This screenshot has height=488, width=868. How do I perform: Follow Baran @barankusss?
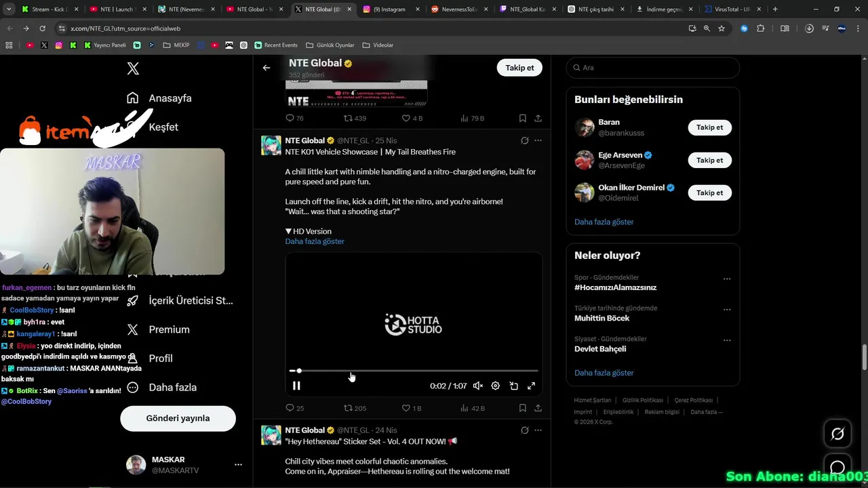click(x=710, y=127)
